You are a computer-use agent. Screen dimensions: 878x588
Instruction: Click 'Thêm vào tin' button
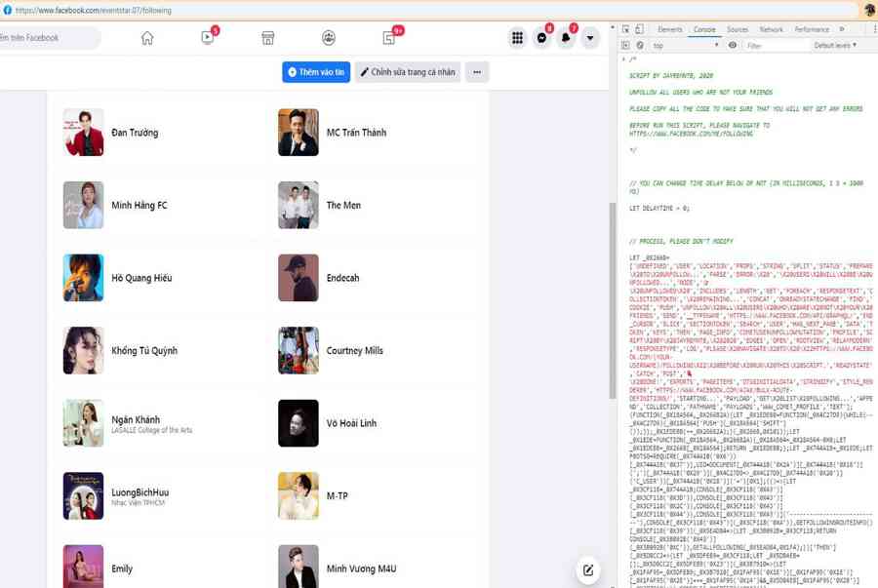[316, 72]
